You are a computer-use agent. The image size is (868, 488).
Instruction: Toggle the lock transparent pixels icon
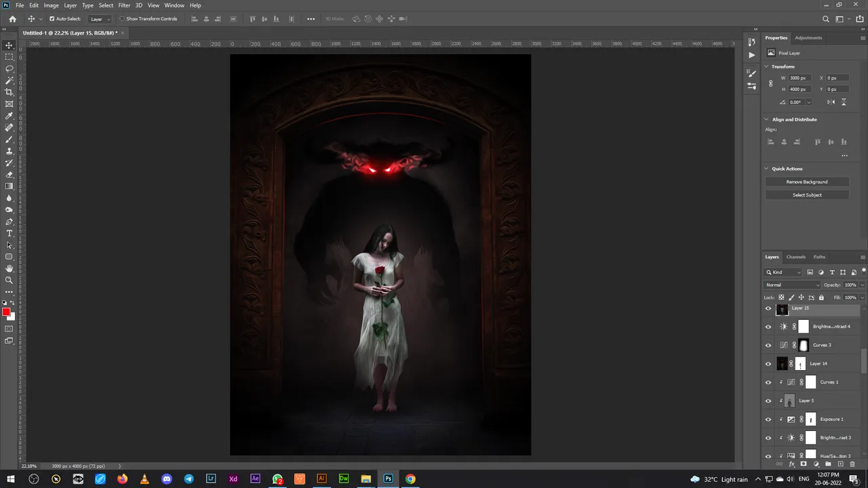[x=781, y=298]
